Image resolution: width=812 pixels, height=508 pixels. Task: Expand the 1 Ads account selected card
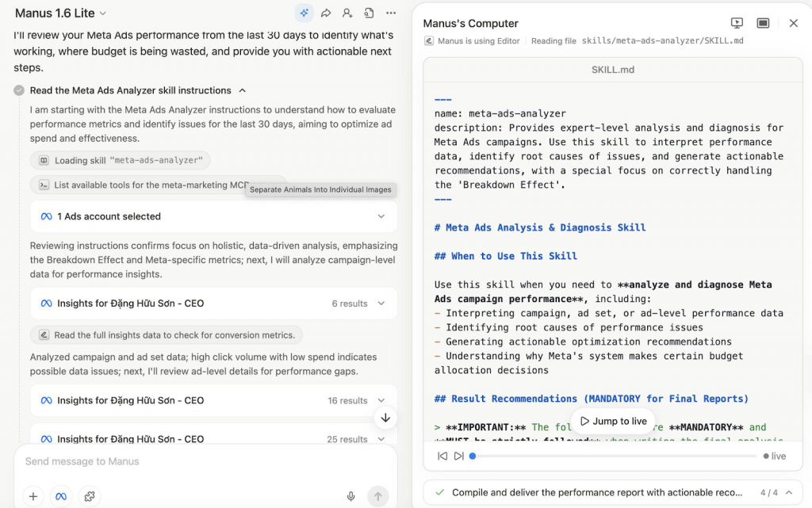381,216
